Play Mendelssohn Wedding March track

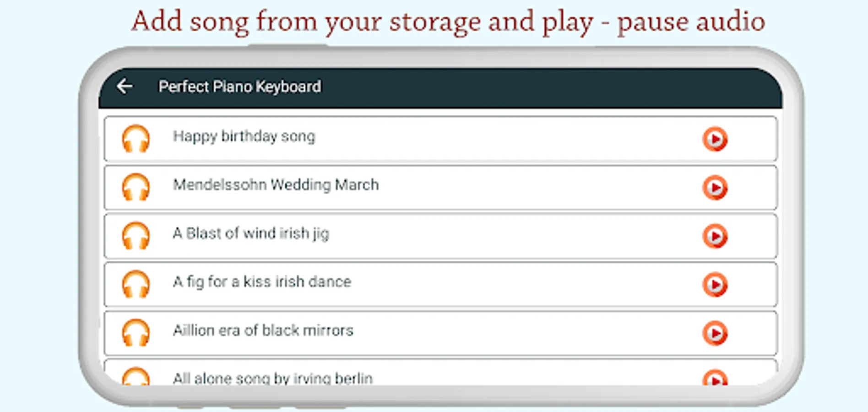pos(715,187)
